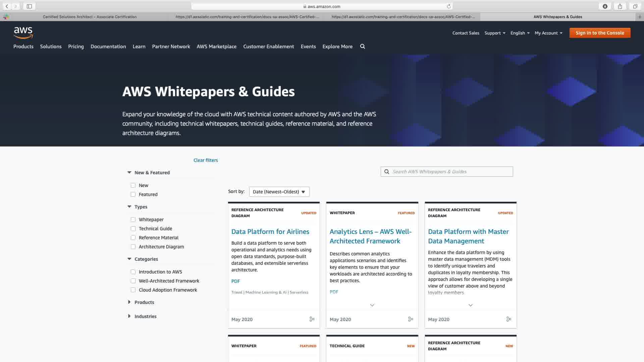The height and width of the screenshot is (362, 644).
Task: Click the Search AWS Whitepapers & Guides field
Action: point(449,172)
